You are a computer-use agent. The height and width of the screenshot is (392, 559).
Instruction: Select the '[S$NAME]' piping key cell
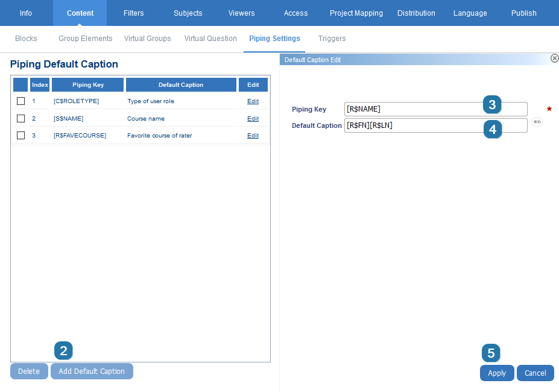pos(69,119)
